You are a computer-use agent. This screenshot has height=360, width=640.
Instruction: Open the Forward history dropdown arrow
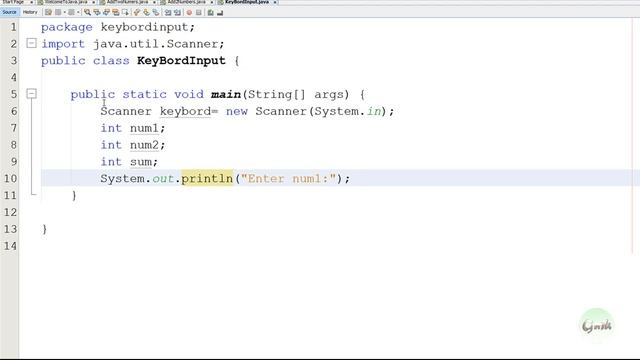tap(78, 12)
